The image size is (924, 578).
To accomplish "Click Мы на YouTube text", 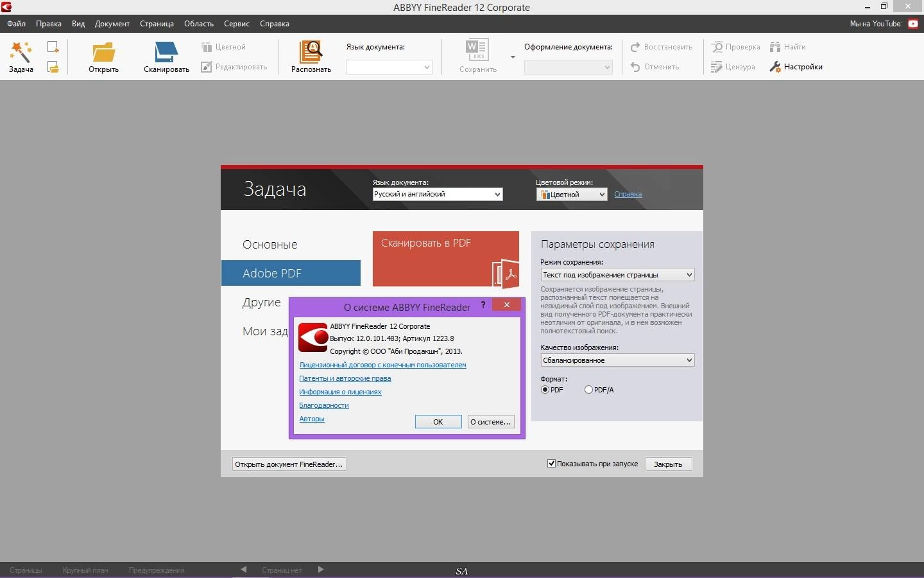I will pyautogui.click(x=876, y=24).
